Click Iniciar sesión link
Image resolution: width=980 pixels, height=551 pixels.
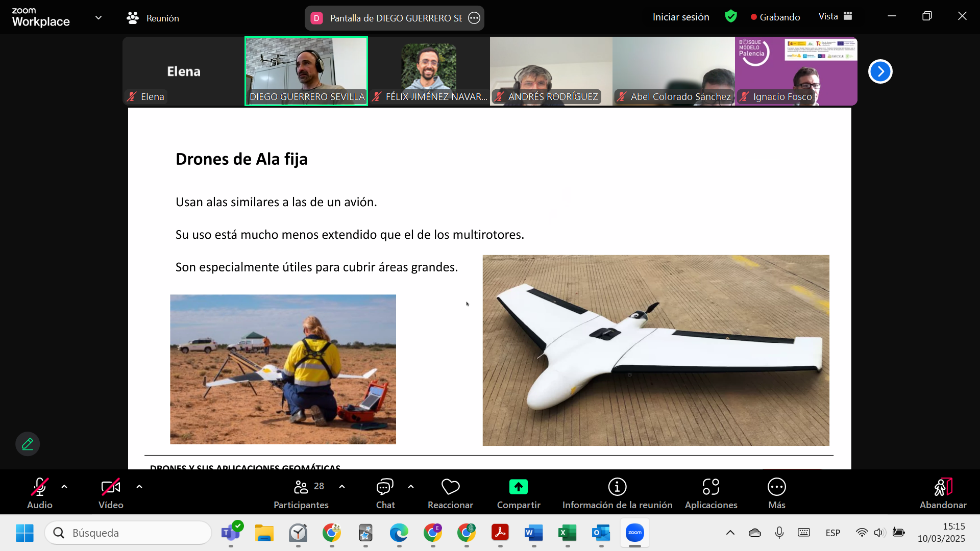pos(681,17)
